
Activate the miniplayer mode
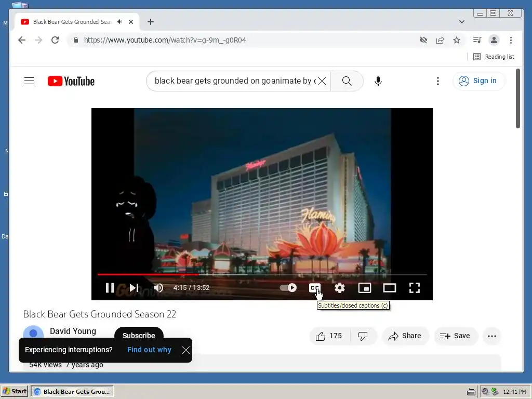364,288
